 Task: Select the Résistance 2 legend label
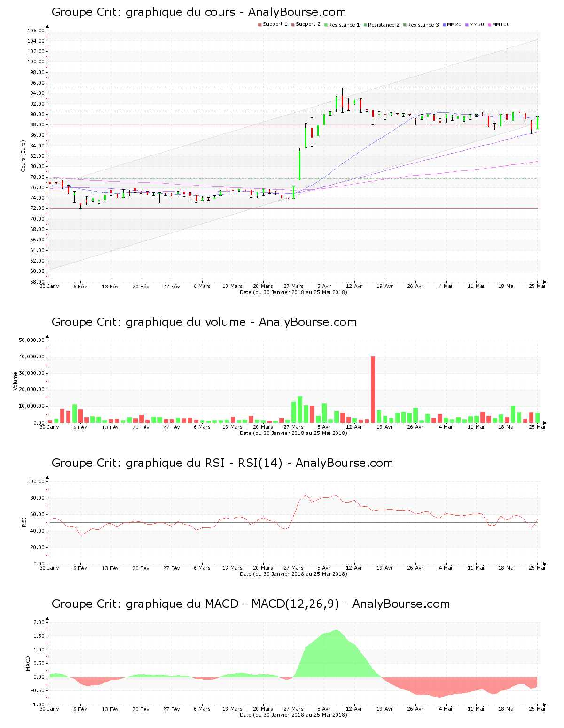coord(384,25)
